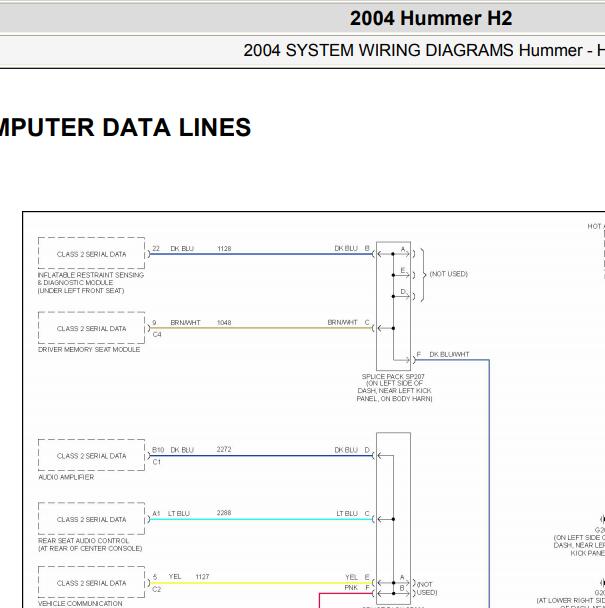Image resolution: width=605 pixels, height=608 pixels.
Task: Click circuit number "1127"
Action: [x=202, y=577]
